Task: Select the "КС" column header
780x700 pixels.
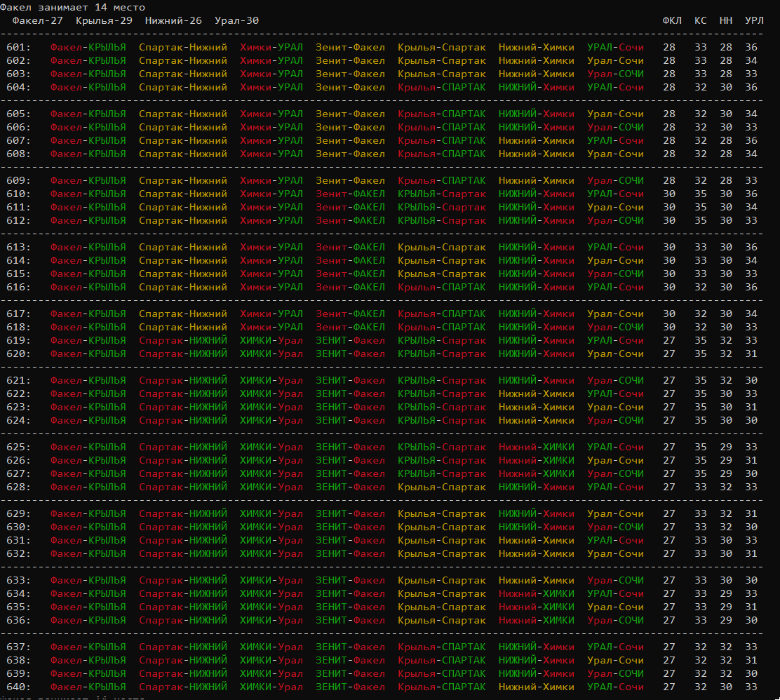Action: tap(701, 21)
